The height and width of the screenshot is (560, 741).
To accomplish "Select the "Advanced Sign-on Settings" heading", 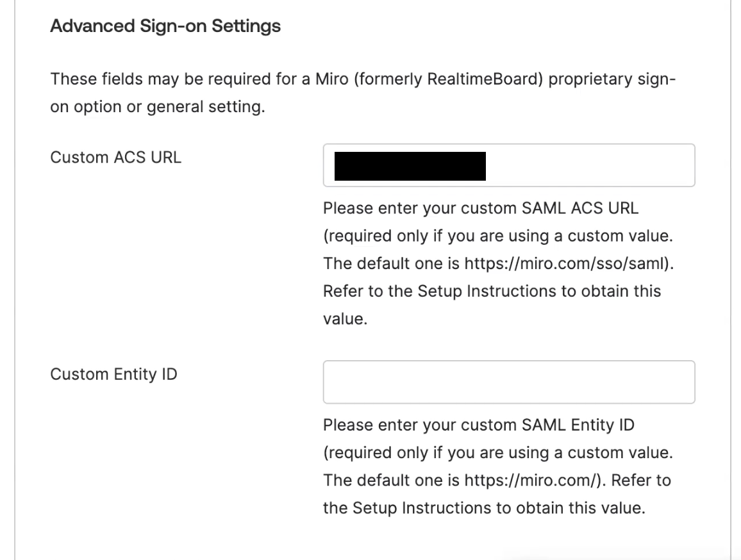I will tap(165, 28).
